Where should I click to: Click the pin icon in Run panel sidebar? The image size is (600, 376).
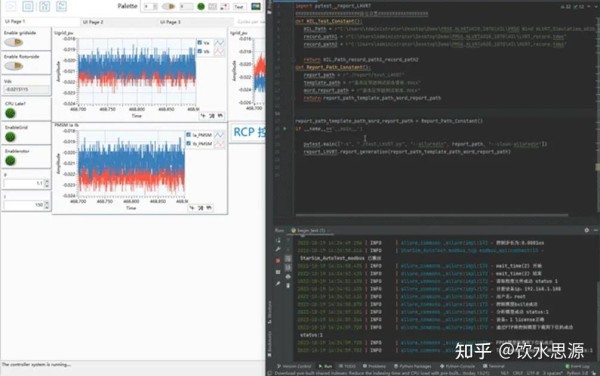[x=278, y=284]
